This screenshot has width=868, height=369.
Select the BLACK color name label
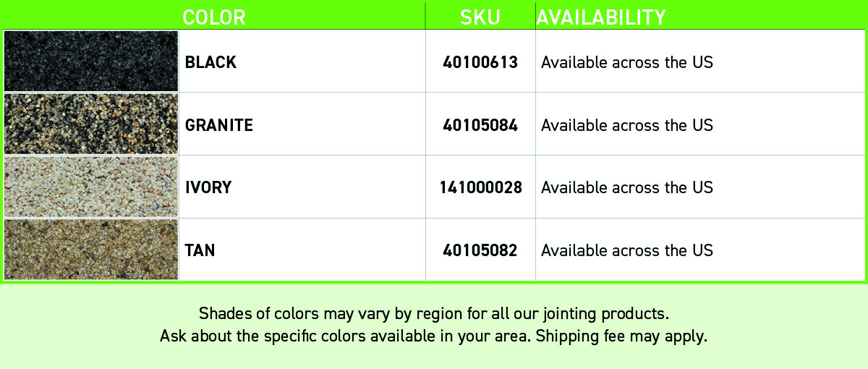[x=210, y=62]
